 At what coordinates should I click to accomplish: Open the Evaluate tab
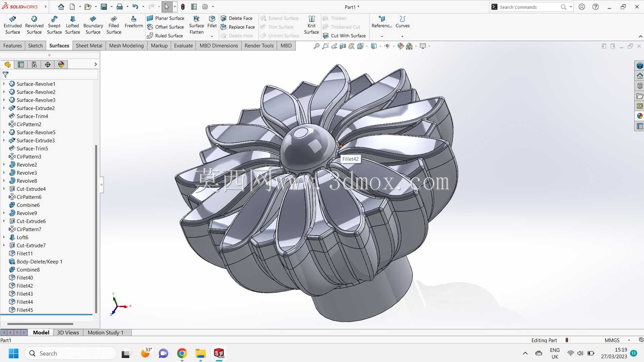pos(183,46)
